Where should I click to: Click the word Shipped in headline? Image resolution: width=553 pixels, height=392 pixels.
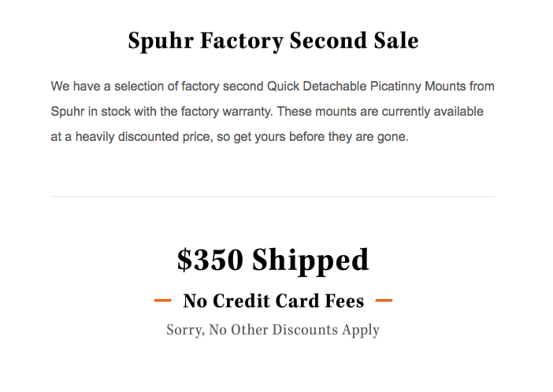pyautogui.click(x=310, y=261)
